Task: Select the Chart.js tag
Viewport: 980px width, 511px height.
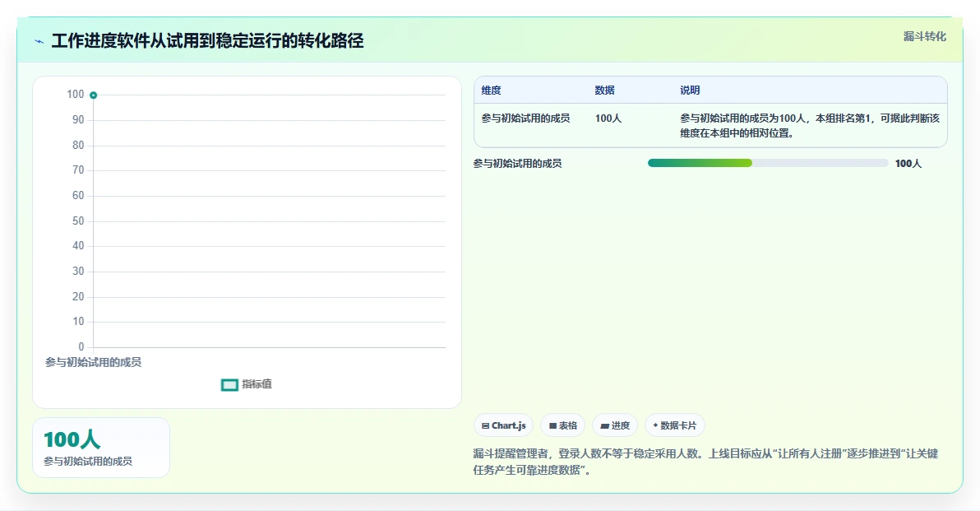Action: click(504, 425)
